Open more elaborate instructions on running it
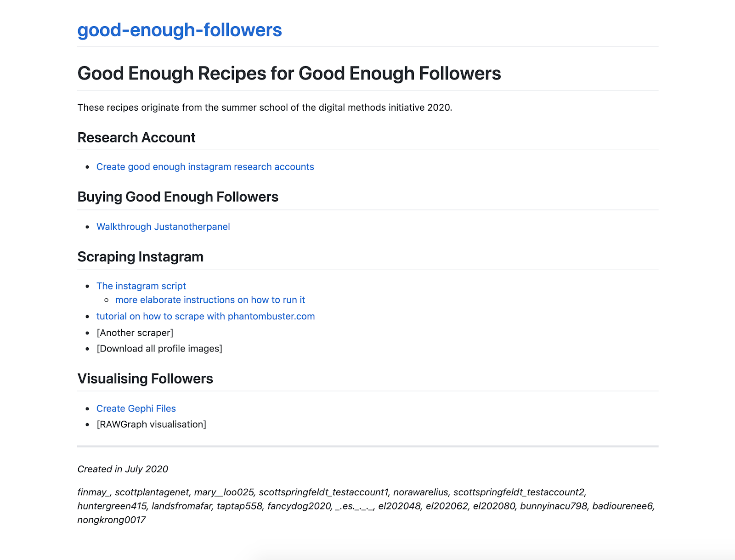 pos(210,300)
